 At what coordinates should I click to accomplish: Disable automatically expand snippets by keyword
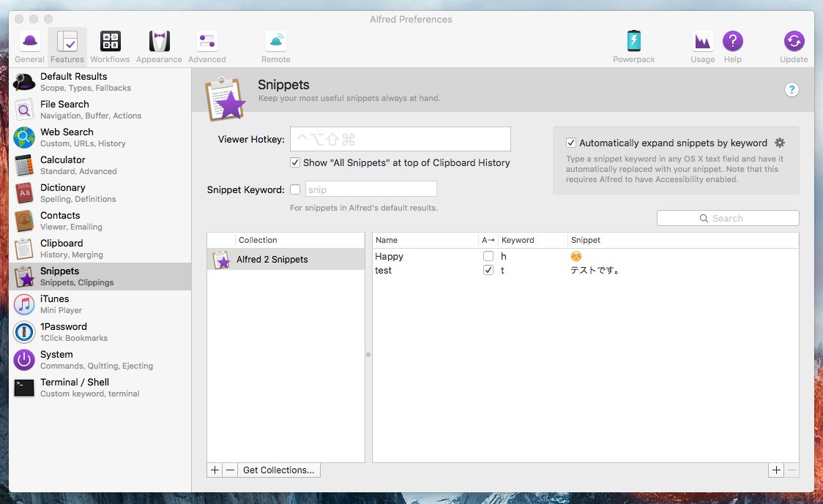click(571, 143)
